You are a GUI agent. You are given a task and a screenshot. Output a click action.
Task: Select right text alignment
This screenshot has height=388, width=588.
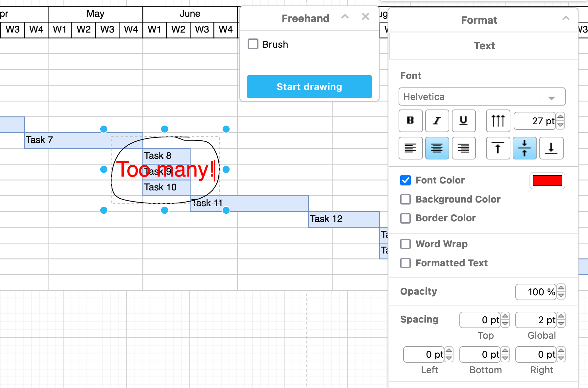tap(464, 148)
